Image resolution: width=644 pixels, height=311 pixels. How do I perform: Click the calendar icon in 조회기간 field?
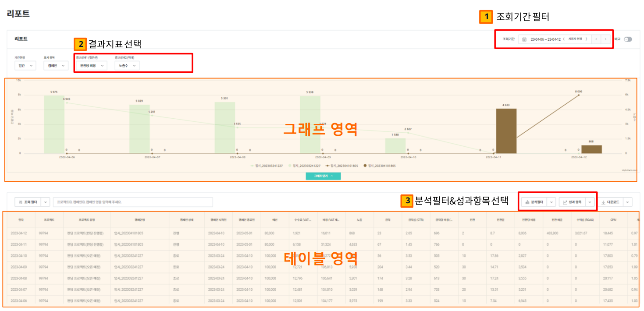[524, 39]
